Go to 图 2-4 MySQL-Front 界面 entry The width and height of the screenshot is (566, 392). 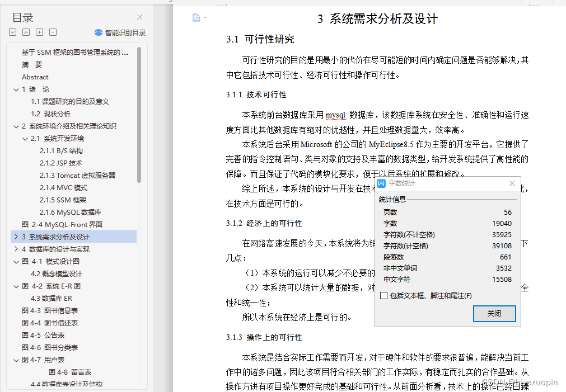62,224
